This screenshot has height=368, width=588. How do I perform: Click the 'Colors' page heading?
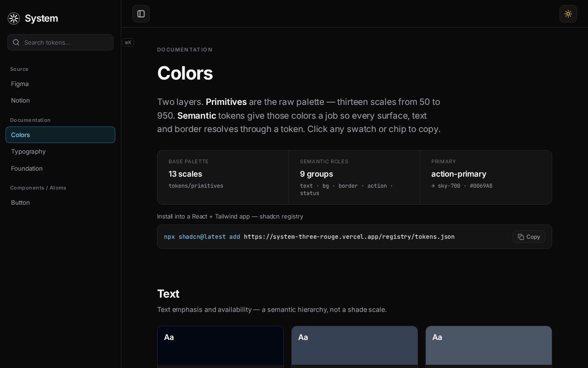pyautogui.click(x=185, y=73)
